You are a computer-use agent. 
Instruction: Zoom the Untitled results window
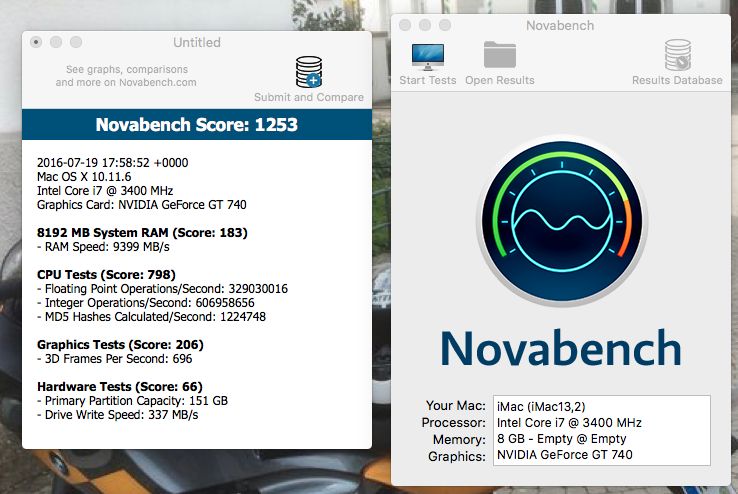pyautogui.click(x=76, y=42)
